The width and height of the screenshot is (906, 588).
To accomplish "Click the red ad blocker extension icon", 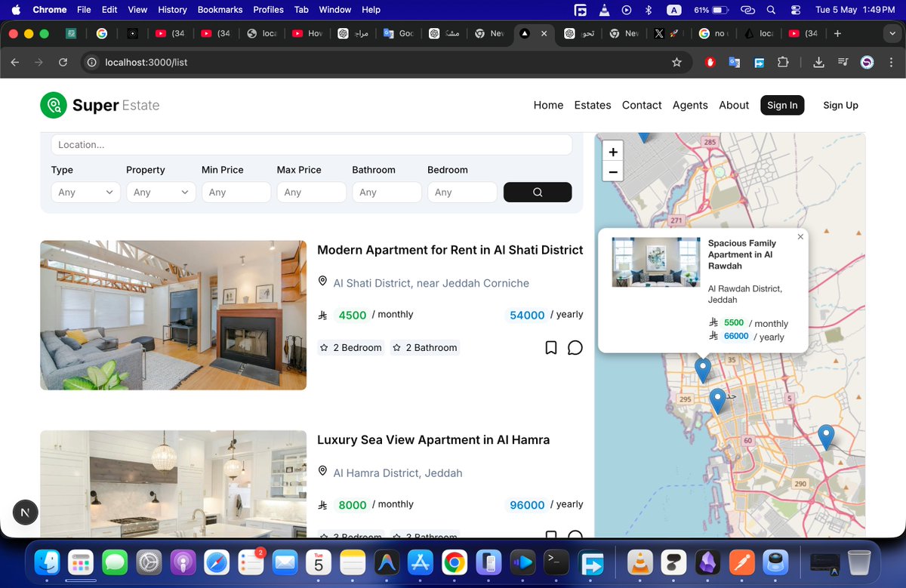I will [x=710, y=62].
